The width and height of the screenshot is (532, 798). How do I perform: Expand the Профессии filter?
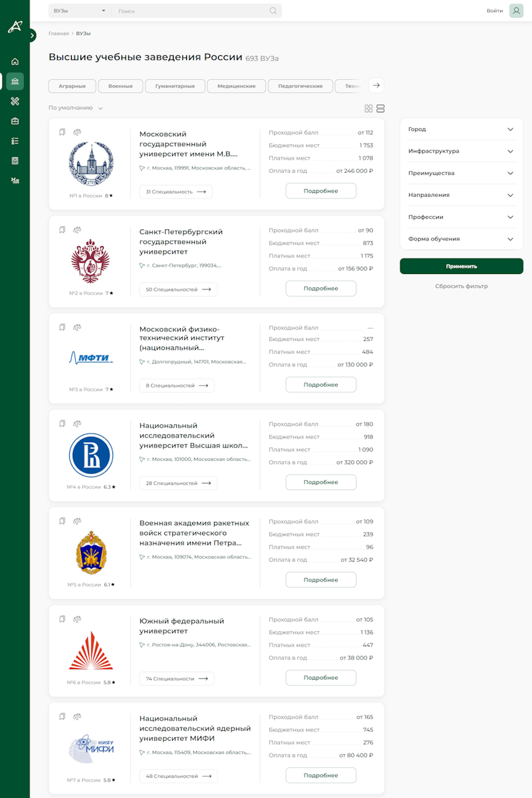coord(462,217)
